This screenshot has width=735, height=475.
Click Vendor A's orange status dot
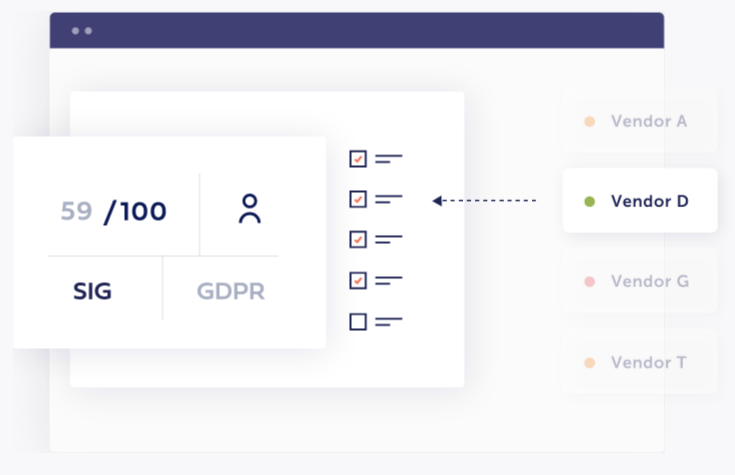click(590, 121)
